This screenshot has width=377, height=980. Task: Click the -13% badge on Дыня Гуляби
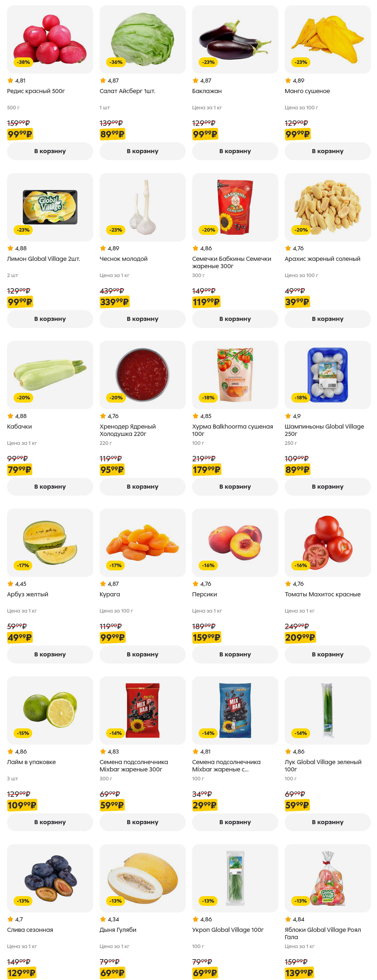[x=116, y=900]
